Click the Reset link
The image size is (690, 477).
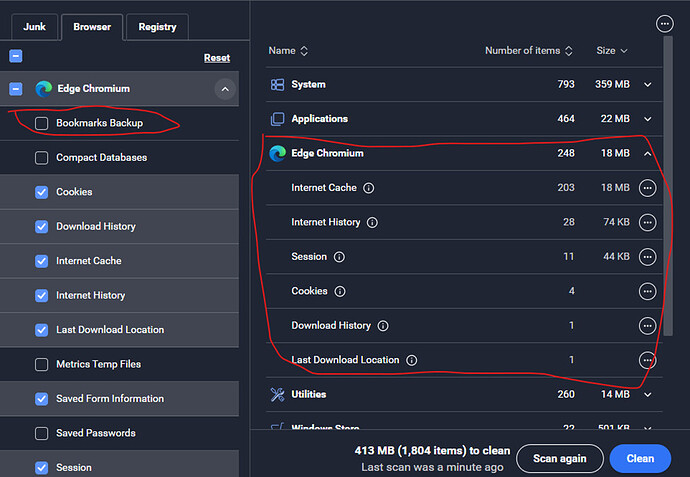(x=217, y=58)
